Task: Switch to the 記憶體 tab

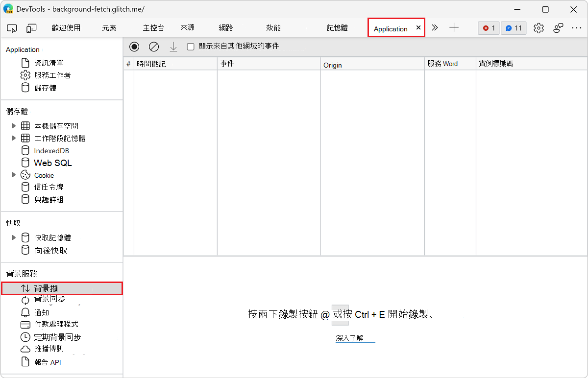Action: (x=337, y=28)
